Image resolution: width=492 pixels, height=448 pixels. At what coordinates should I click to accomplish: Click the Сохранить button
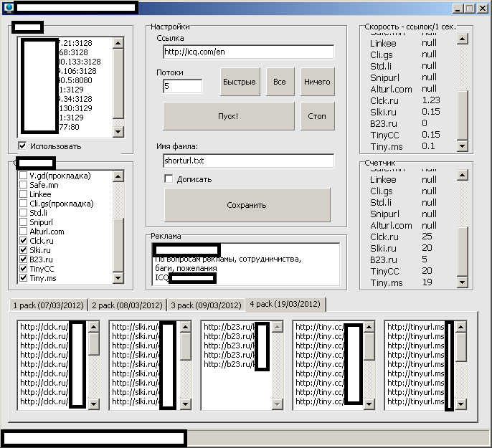tap(247, 205)
